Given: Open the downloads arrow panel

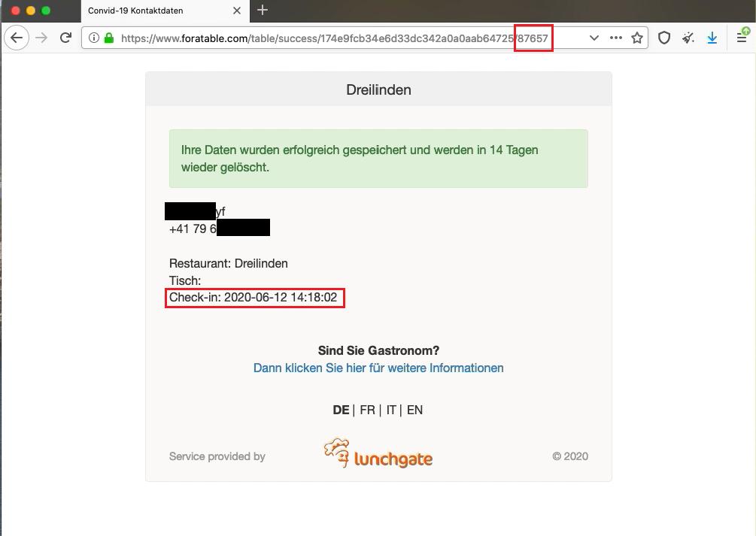Looking at the screenshot, I should (712, 38).
